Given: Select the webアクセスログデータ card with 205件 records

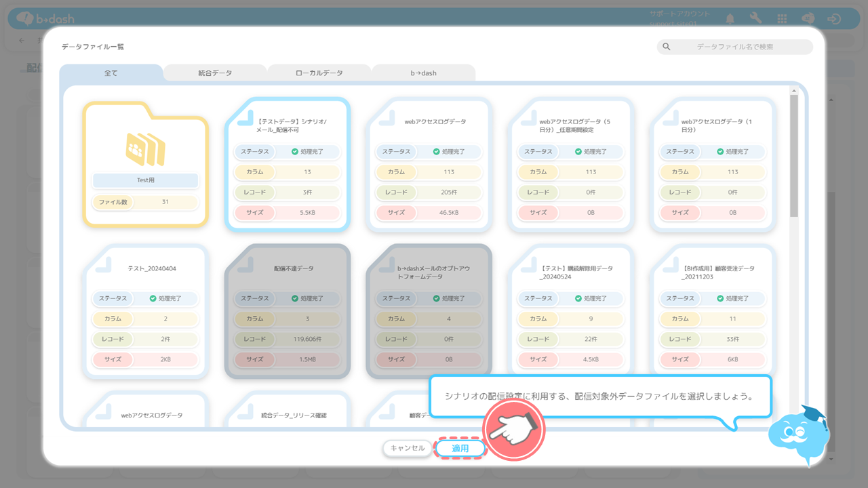Looking at the screenshot, I should [429, 165].
